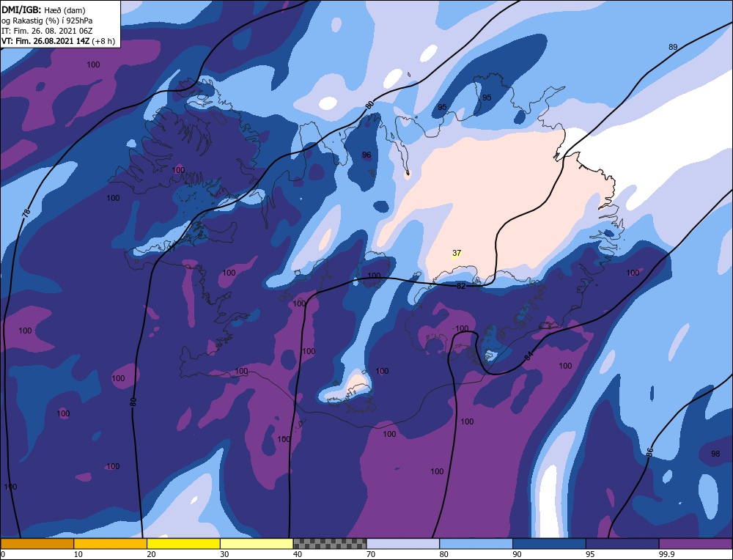The image size is (733, 560).
Task: Select legend scale value 10
Action: pyautogui.click(x=78, y=554)
